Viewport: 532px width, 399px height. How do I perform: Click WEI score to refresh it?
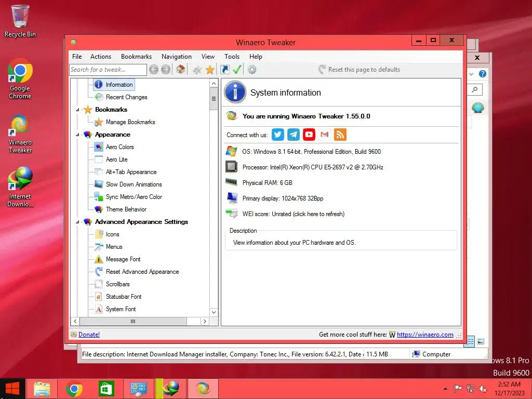pos(294,214)
